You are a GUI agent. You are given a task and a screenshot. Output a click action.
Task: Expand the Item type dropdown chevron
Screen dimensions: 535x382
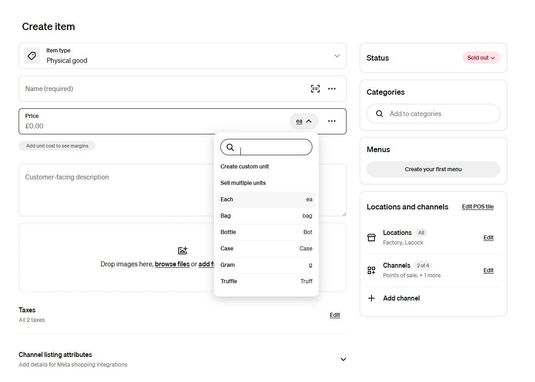(x=337, y=56)
